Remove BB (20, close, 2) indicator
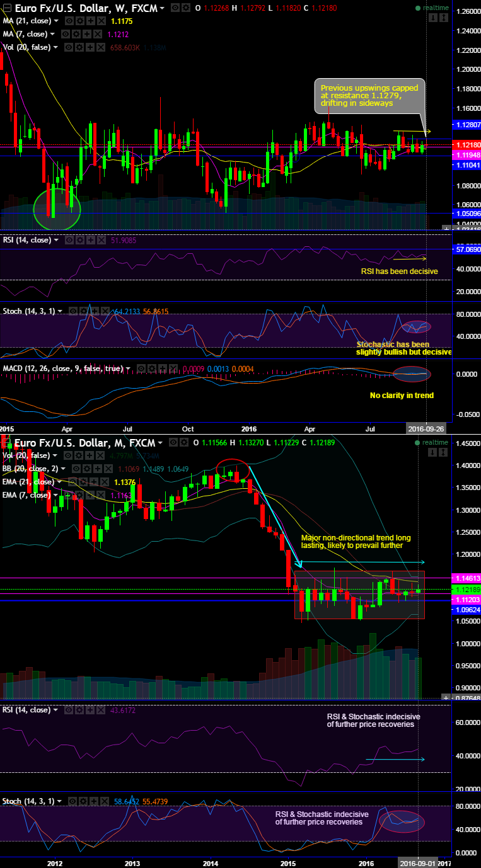 point(108,468)
